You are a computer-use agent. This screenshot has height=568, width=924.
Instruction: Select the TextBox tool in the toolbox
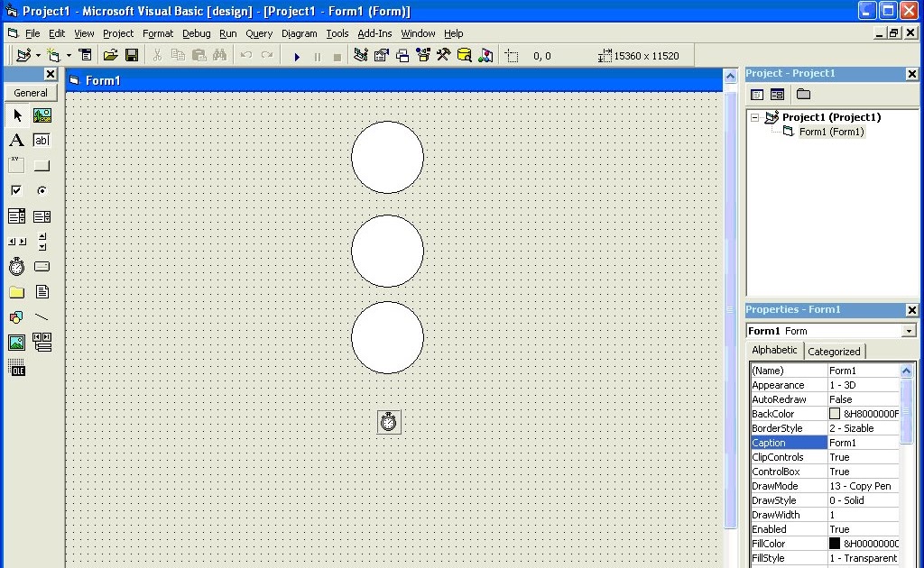point(42,140)
